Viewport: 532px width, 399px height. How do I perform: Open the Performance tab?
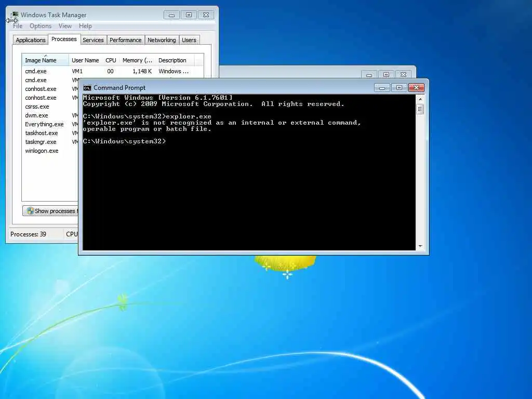125,40
